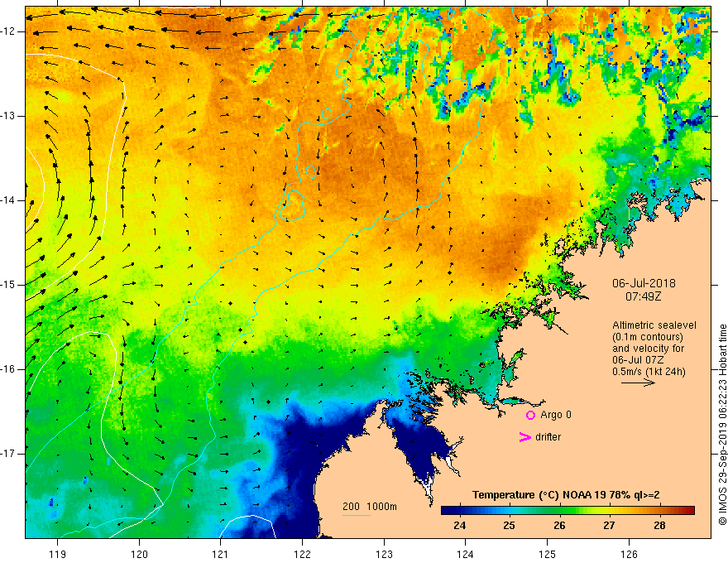Click the 0.5m/s velocity scale arrow
728x563 pixels.
click(x=638, y=383)
